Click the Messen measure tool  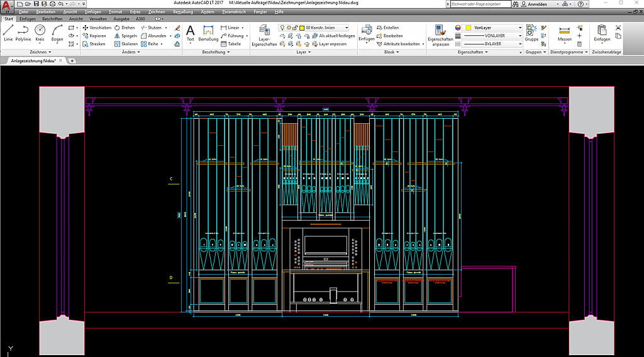coord(564,33)
